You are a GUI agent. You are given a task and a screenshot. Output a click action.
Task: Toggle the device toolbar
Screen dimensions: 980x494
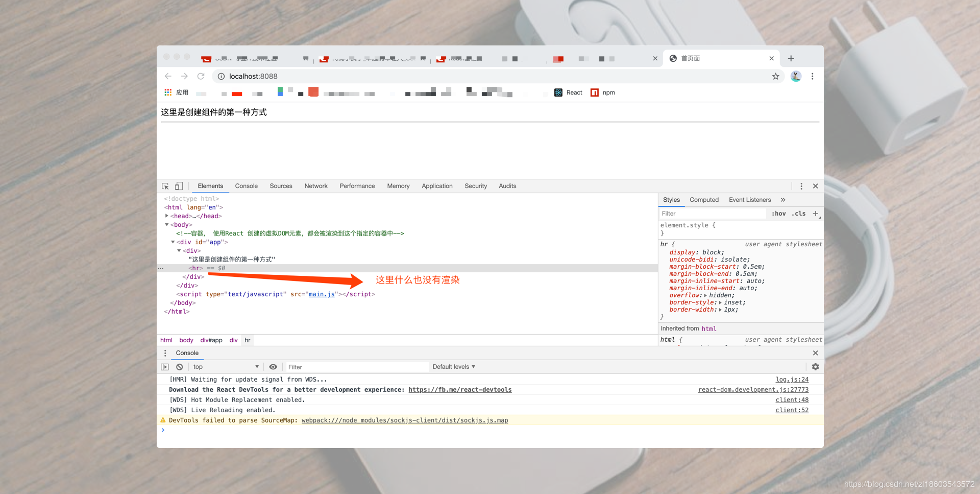pos(179,186)
